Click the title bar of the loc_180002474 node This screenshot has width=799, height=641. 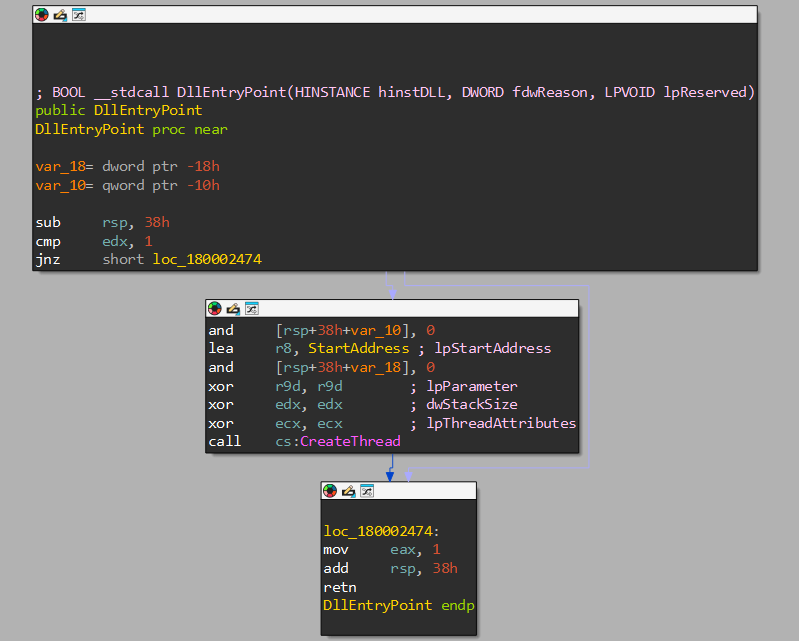[399, 491]
